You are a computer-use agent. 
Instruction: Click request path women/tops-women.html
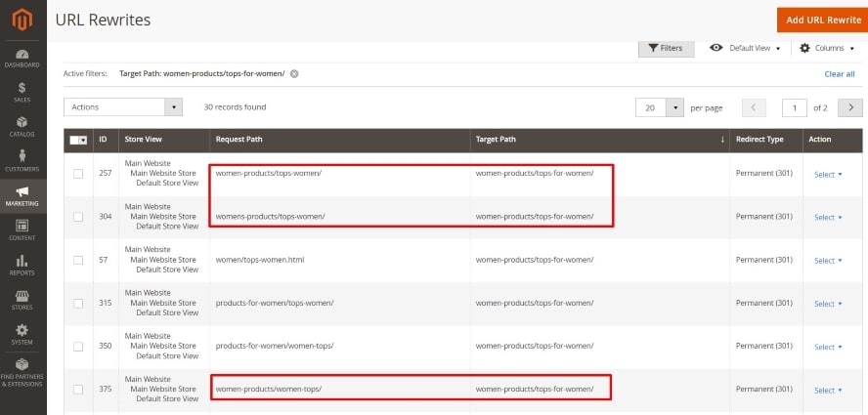tap(260, 260)
